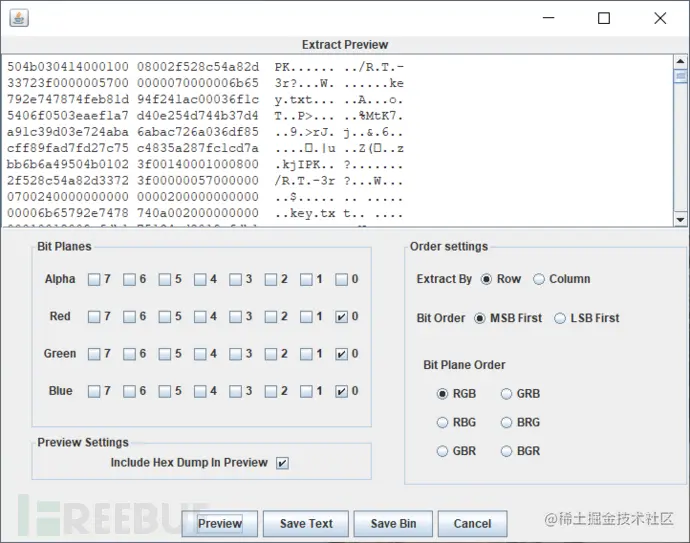Viewport: 690px width, 543px height.
Task: Check the Green bit plane 1 box
Action: [306, 354]
